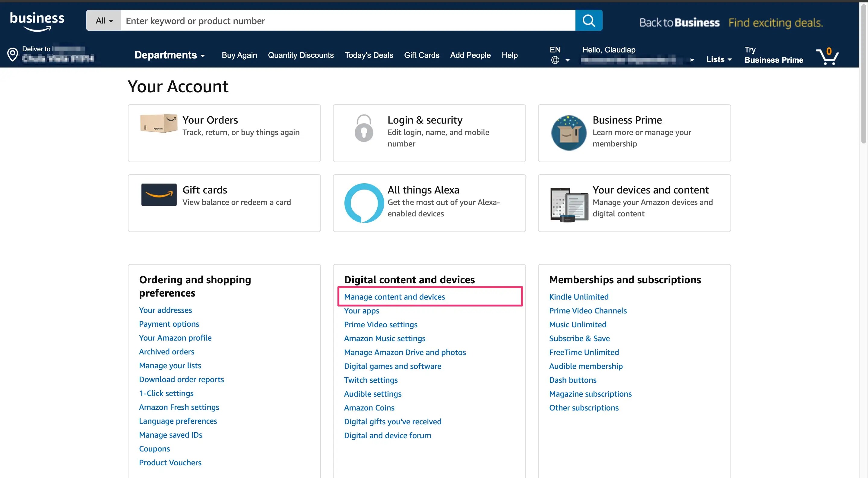Click the Amazon Business logo
868x478 pixels.
click(37, 21)
